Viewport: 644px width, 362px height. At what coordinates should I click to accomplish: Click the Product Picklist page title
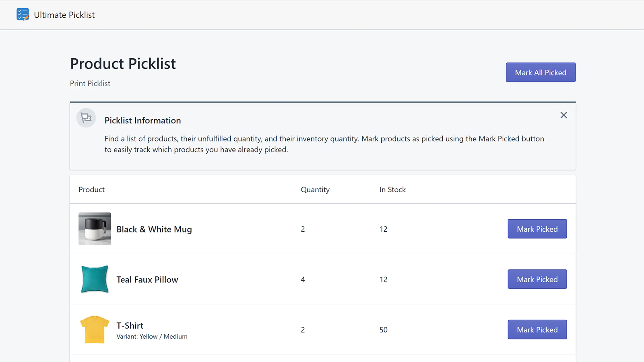123,64
